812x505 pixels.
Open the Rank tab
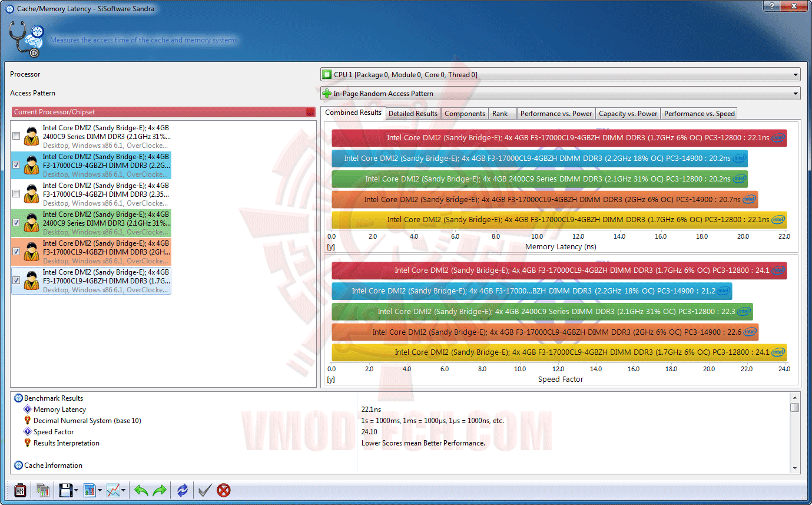point(502,114)
